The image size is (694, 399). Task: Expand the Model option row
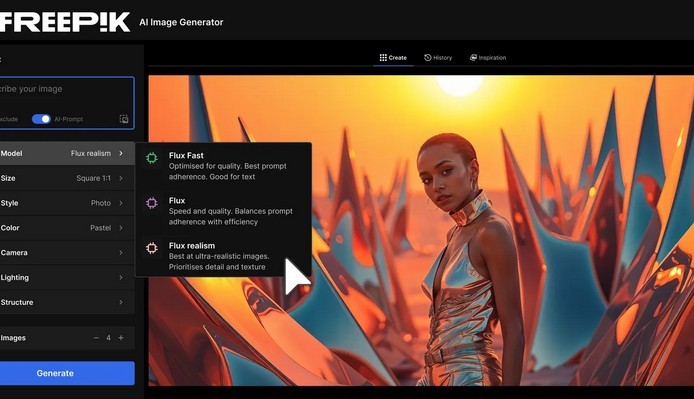(67, 153)
